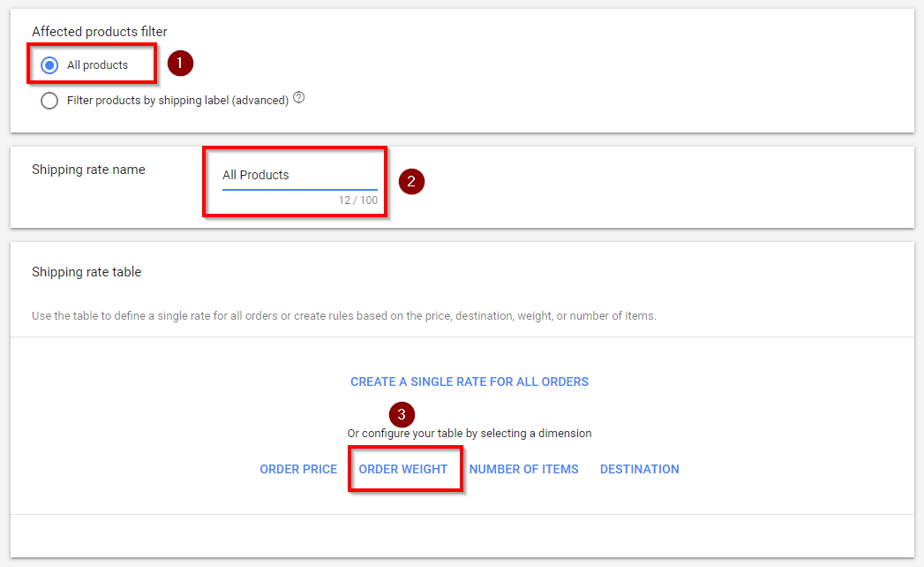Screen dimensions: 924x567
Task: Select the ORDER PRICE dimension
Action: point(297,469)
